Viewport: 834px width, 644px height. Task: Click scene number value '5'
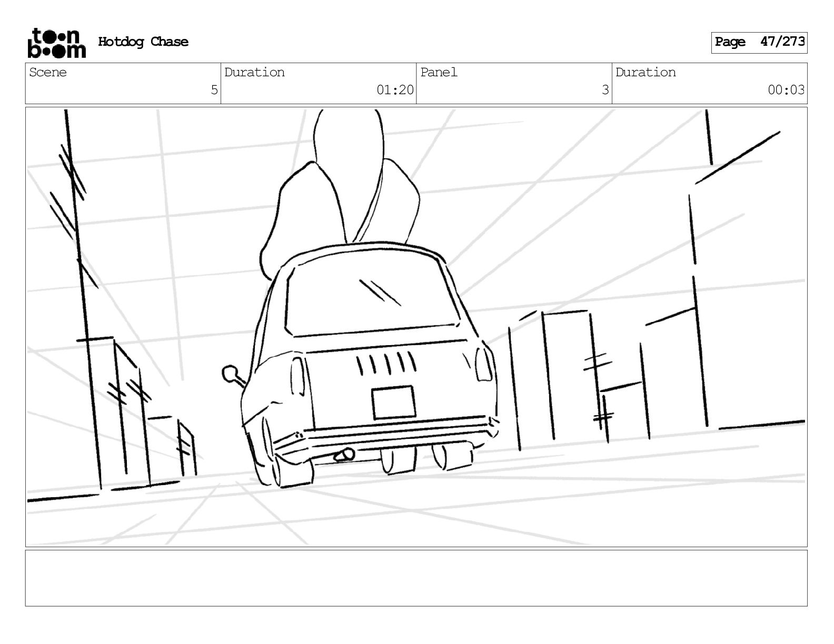214,90
